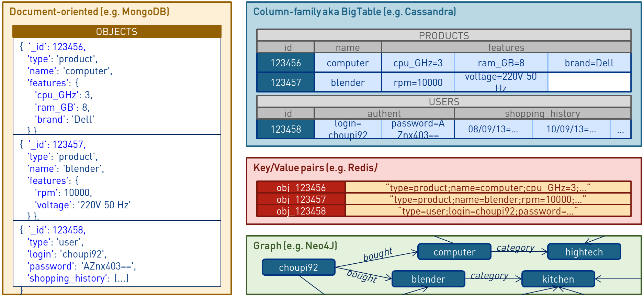This screenshot has width=644, height=296.
Task: Click the 'authent' column header
Action: click(x=384, y=113)
